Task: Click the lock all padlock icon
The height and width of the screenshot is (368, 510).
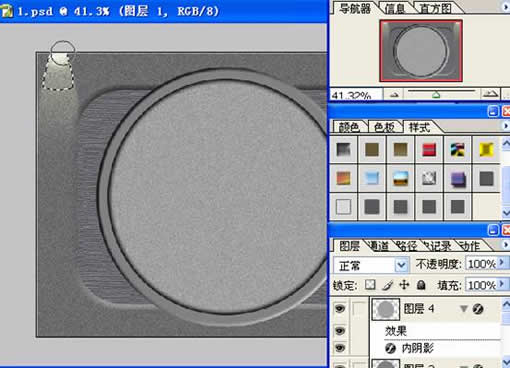Action: pyautogui.click(x=421, y=285)
